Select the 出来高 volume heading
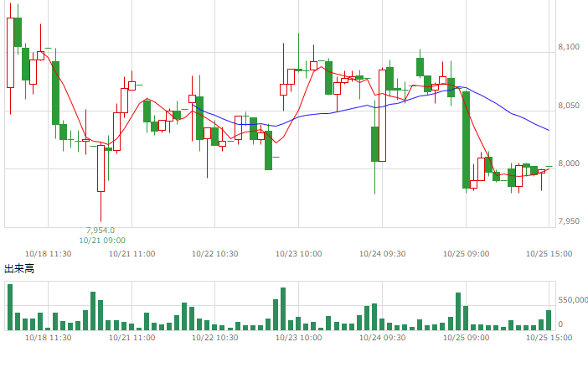This screenshot has height=373, width=588. (x=19, y=269)
